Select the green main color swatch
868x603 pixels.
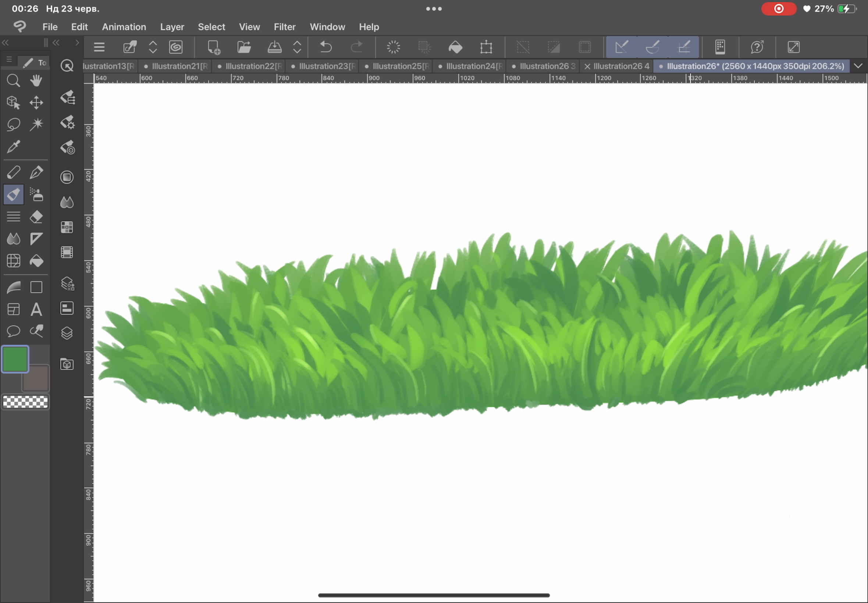15,359
